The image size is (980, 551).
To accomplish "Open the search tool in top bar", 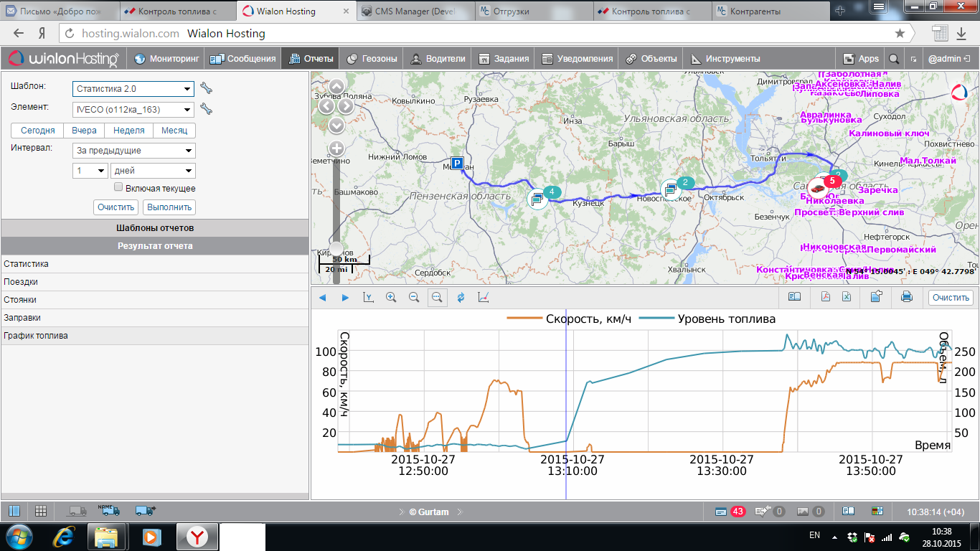I will click(x=894, y=59).
